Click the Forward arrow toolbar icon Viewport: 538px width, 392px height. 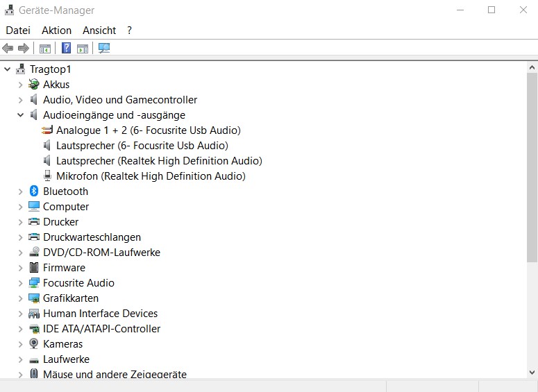24,48
